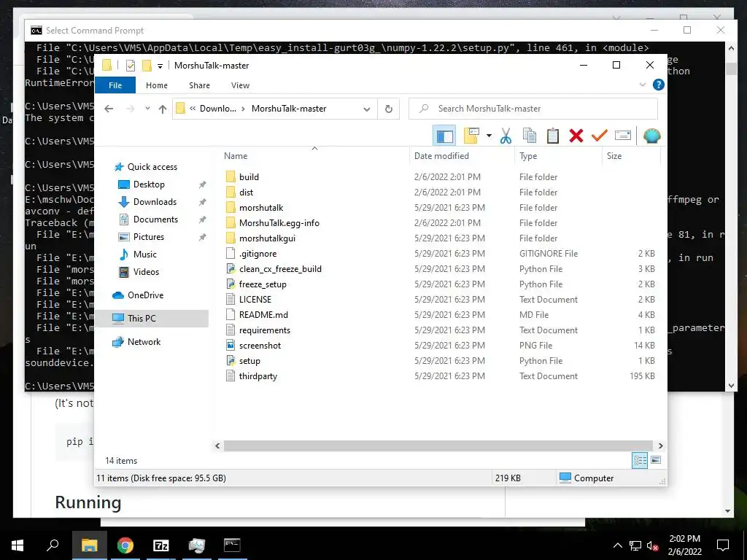This screenshot has height=560, width=747.
Task: Click the properties checkmark icon in title bar
Action: click(130, 66)
